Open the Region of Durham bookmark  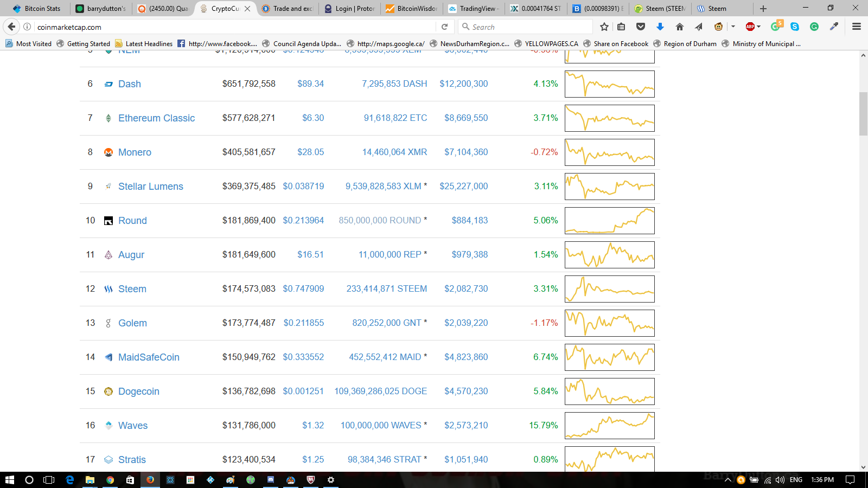685,44
